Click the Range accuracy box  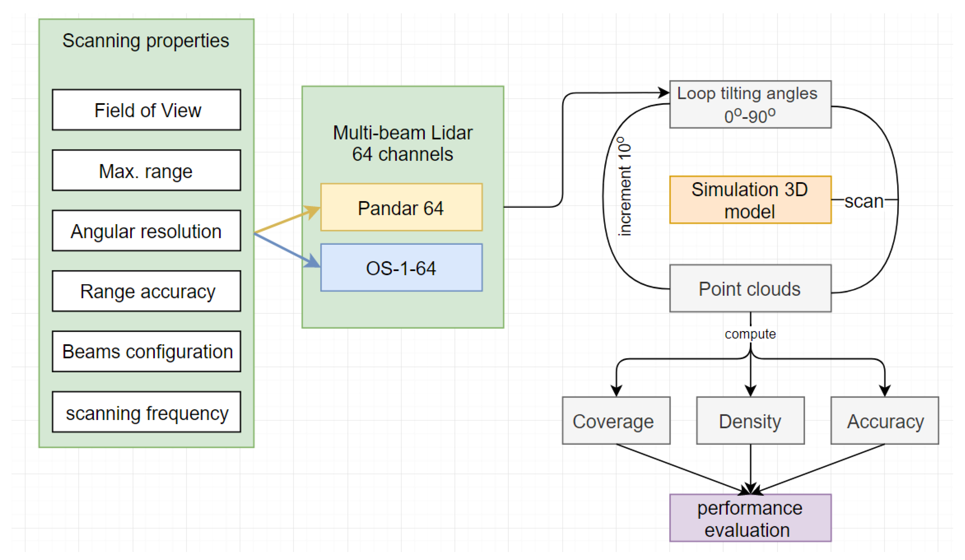(x=146, y=291)
